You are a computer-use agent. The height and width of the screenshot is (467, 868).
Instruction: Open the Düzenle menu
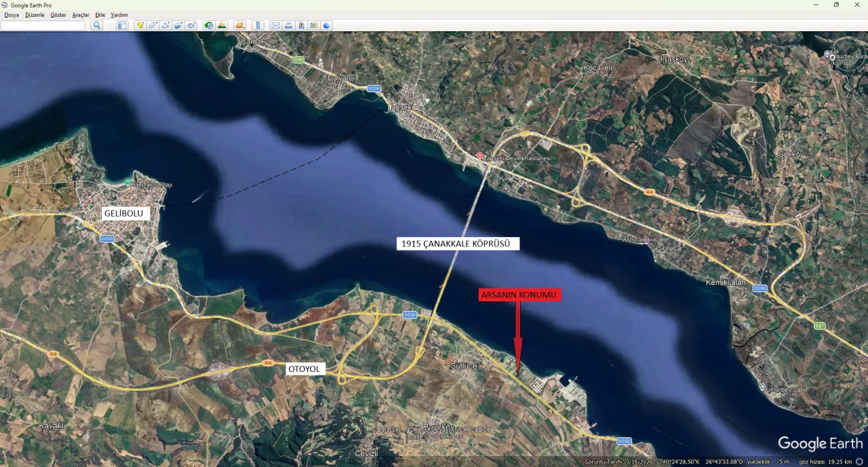tap(35, 14)
